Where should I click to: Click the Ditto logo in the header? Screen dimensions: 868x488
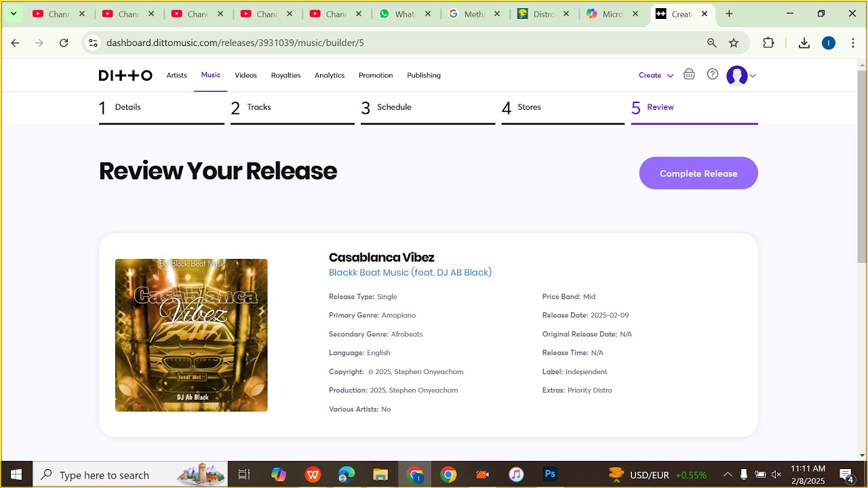(125, 75)
